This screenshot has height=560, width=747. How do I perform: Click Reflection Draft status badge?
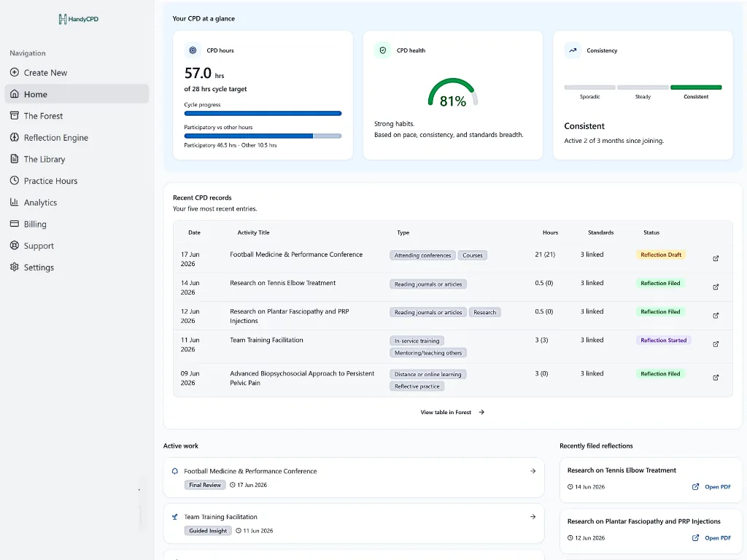661,254
